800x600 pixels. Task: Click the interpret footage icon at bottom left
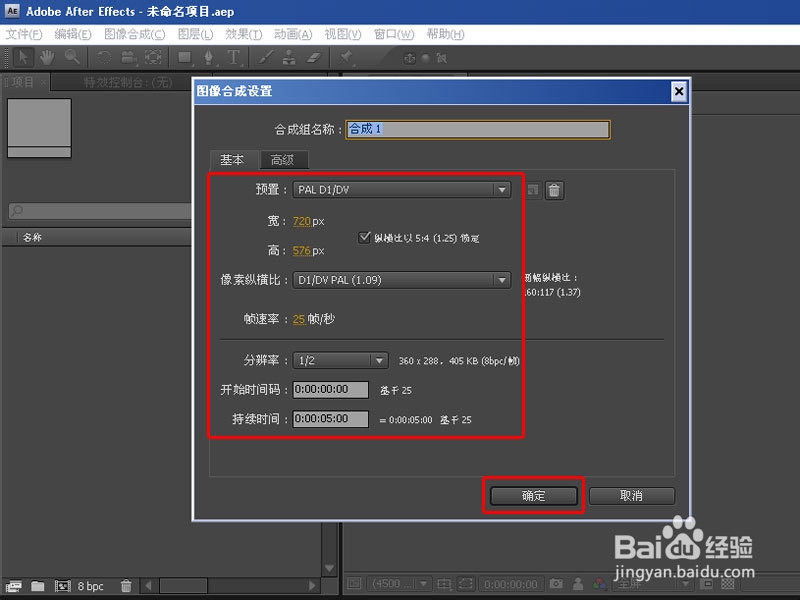pos(13,586)
